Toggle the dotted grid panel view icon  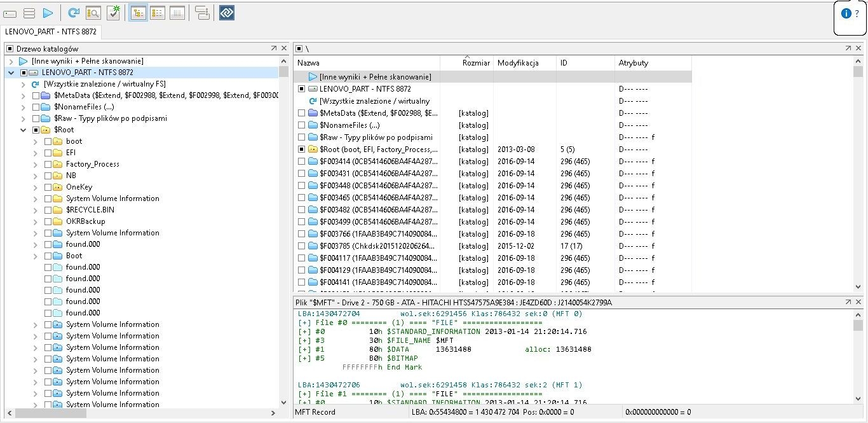coord(177,13)
